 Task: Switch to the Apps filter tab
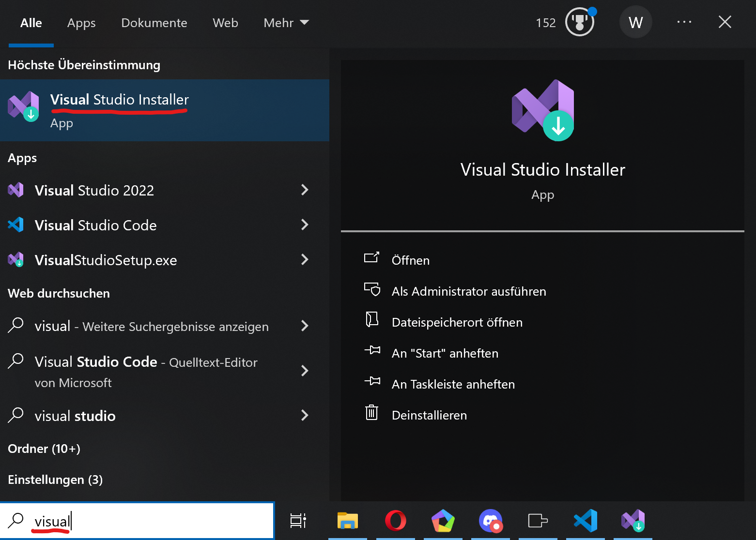coord(81,23)
